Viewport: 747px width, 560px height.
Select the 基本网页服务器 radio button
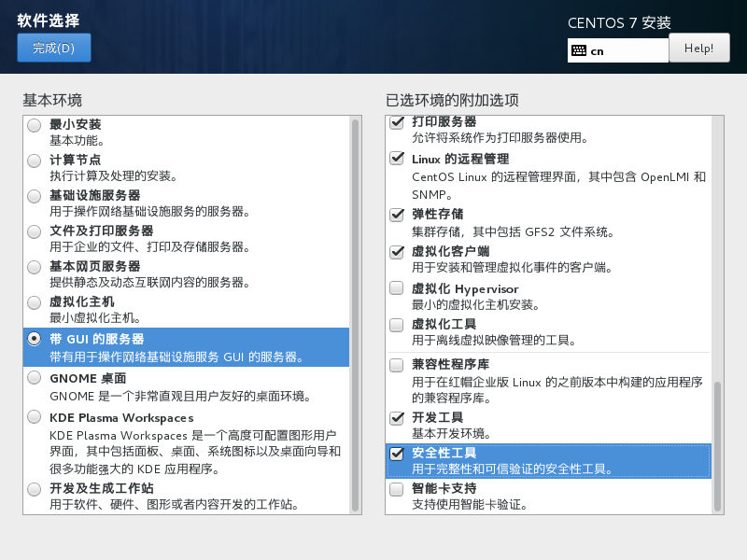pos(34,267)
